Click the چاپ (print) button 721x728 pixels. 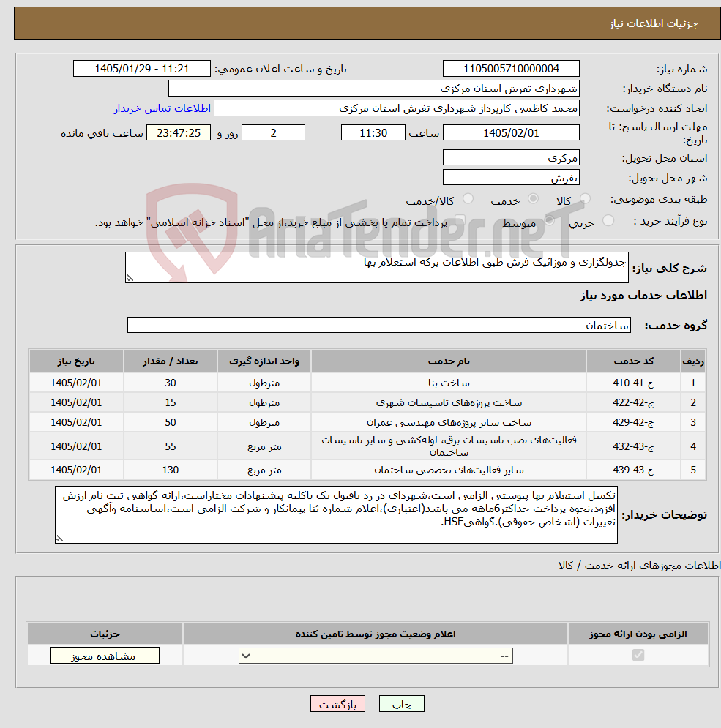[x=401, y=703]
